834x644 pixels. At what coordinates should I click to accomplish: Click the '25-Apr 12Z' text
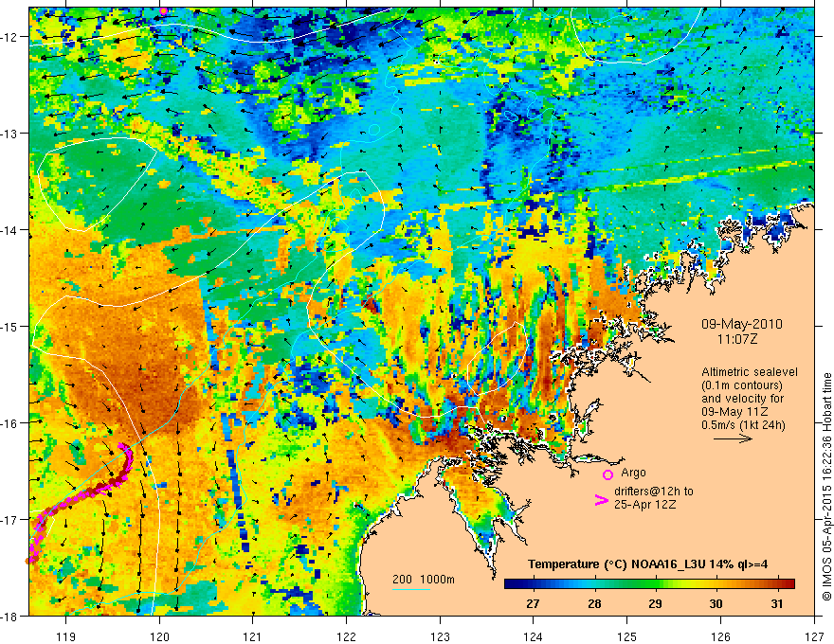(x=645, y=504)
